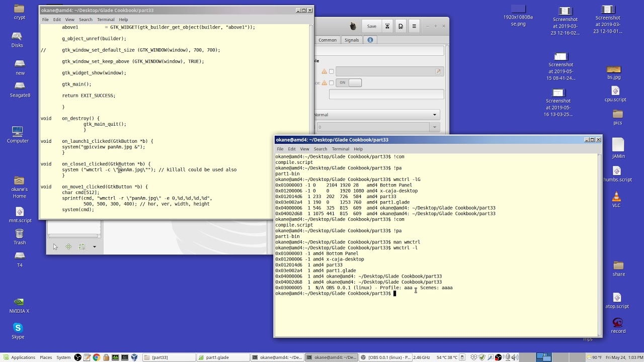Open the Computer desktop icon
The height and width of the screenshot is (362, 644).
pos(18,135)
